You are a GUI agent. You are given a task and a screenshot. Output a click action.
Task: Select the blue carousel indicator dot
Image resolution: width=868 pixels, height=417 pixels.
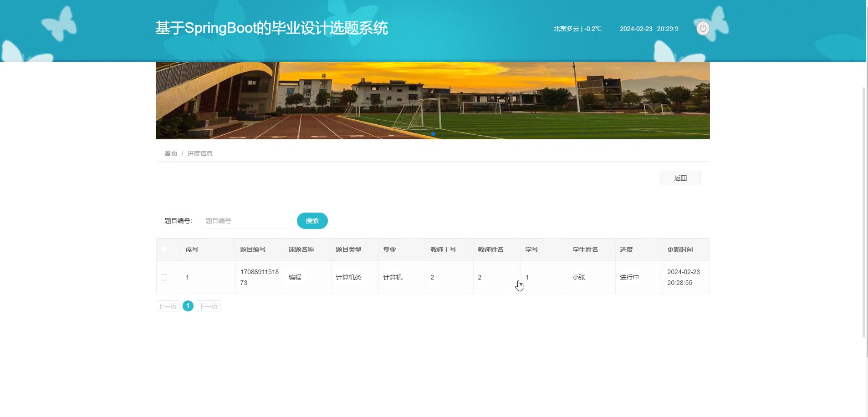(x=433, y=134)
